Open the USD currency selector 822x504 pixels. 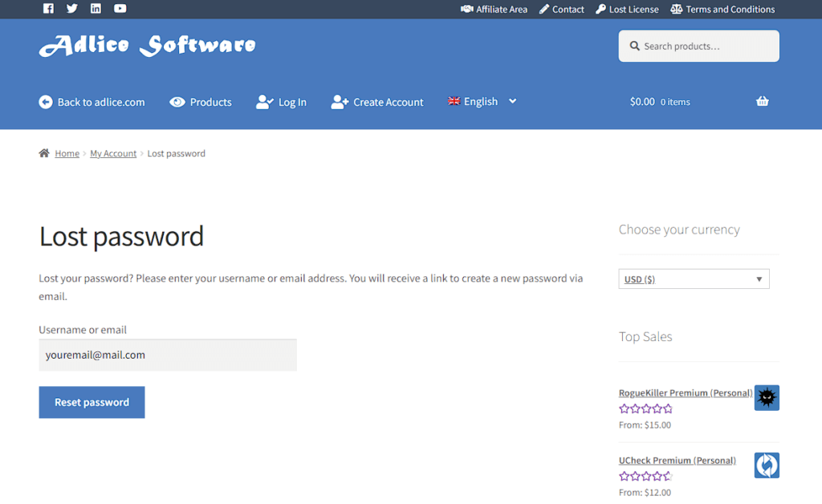click(x=694, y=279)
